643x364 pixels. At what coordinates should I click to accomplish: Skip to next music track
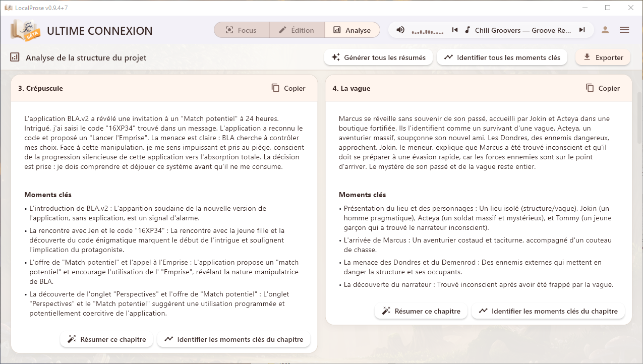tap(582, 30)
